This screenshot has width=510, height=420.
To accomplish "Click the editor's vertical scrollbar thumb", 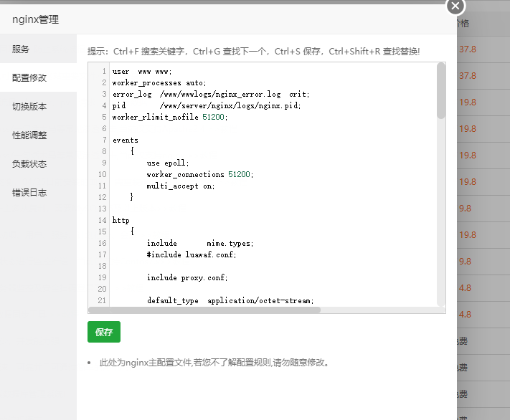I will (x=440, y=91).
